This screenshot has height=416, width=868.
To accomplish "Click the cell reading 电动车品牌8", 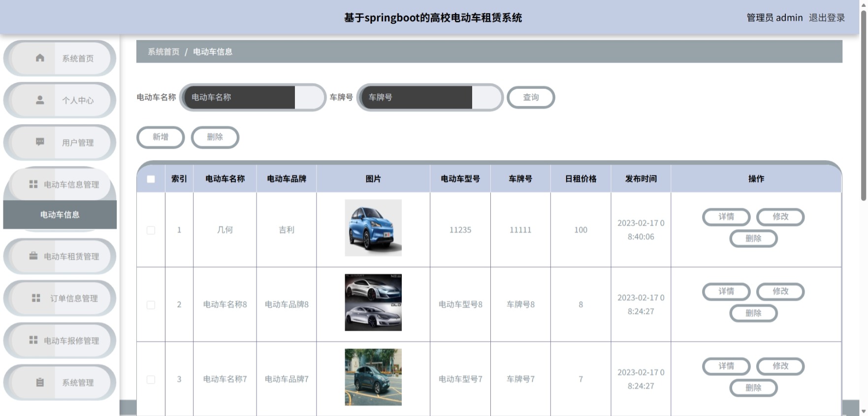I will pos(287,305).
